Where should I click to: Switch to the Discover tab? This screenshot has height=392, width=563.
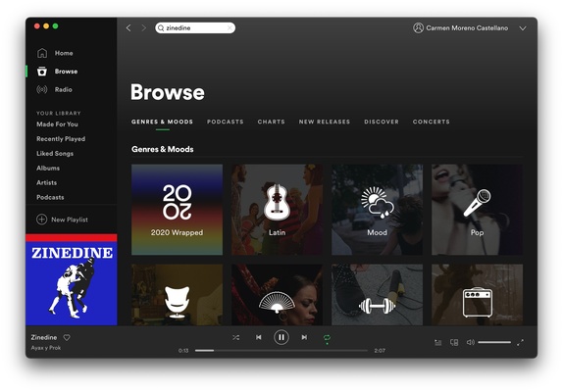click(382, 122)
